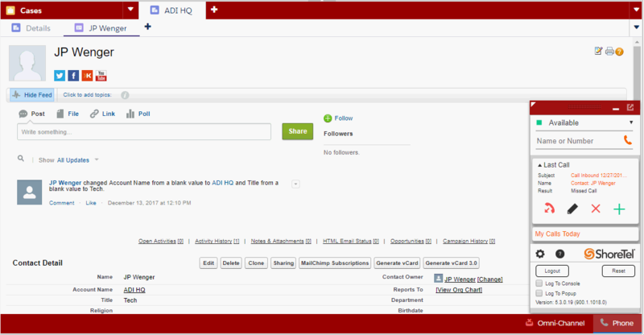This screenshot has width=644, height=335.
Task: Open the primary tab bar dropdown arrow at the right end
Action: [x=636, y=10]
